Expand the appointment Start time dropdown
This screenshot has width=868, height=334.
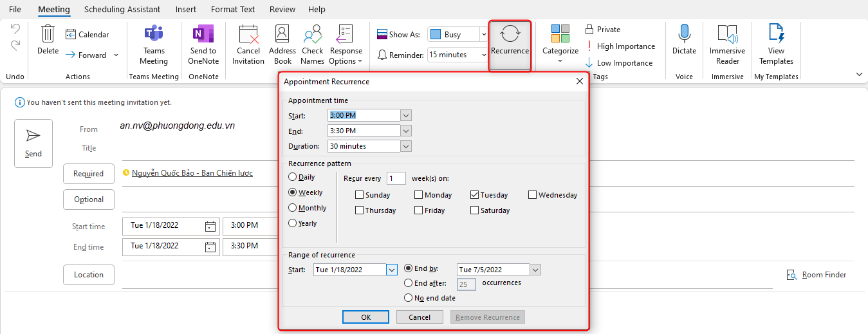click(x=406, y=115)
